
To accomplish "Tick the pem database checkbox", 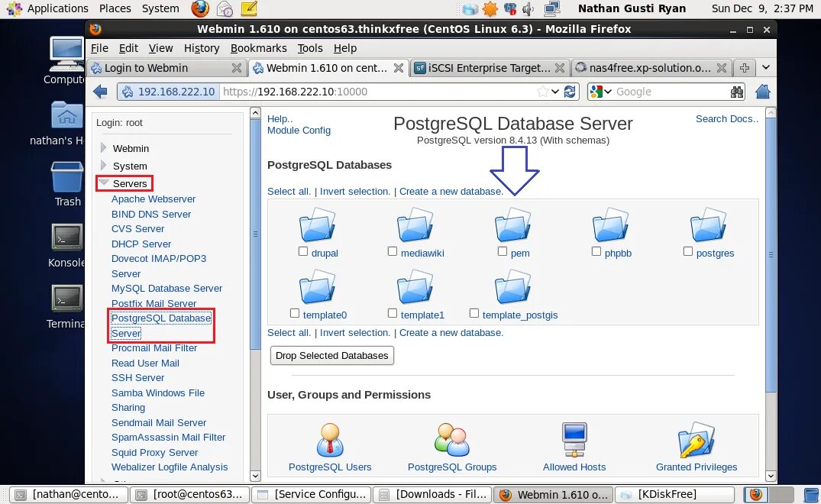I will click(x=503, y=252).
